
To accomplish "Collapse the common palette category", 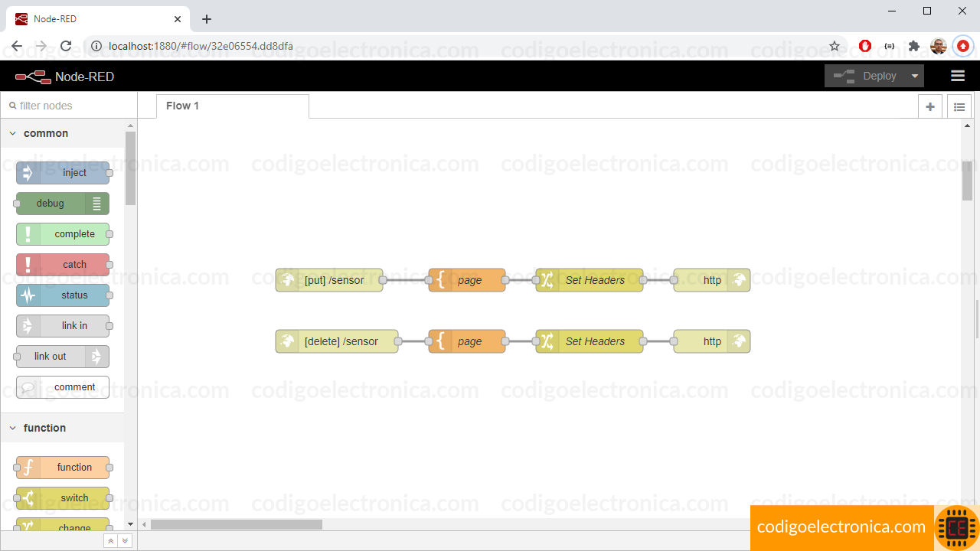I will [62, 133].
